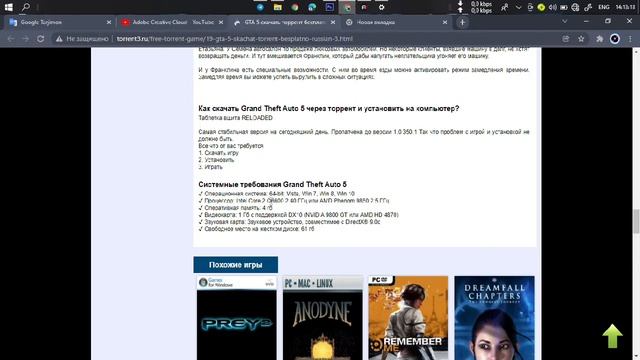
Task: Open the Remember Me game thumbnail
Action: pos(408,318)
